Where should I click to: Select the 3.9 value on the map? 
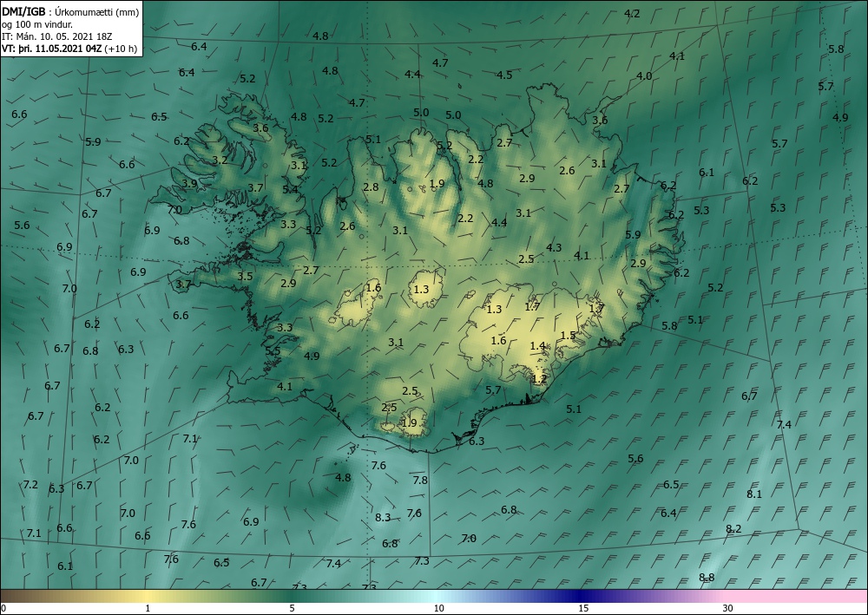click(x=189, y=184)
